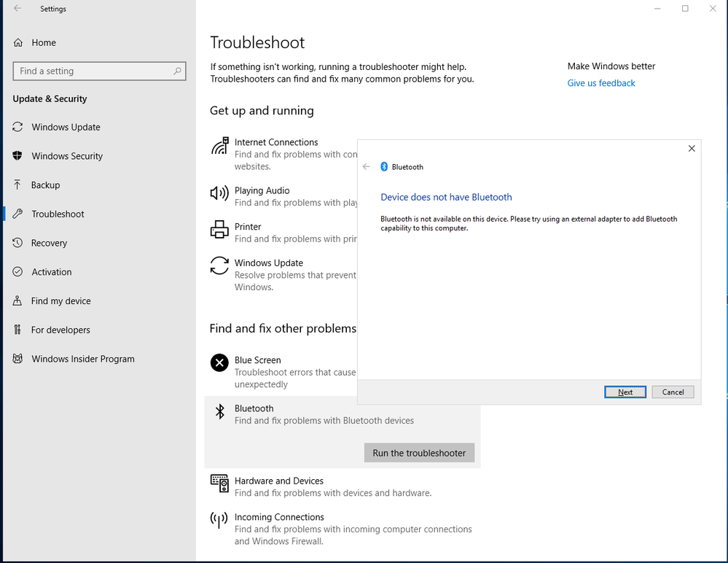Screen dimensions: 728x563
Task: Click the Incoming Connections antenna icon
Action: tap(219, 520)
